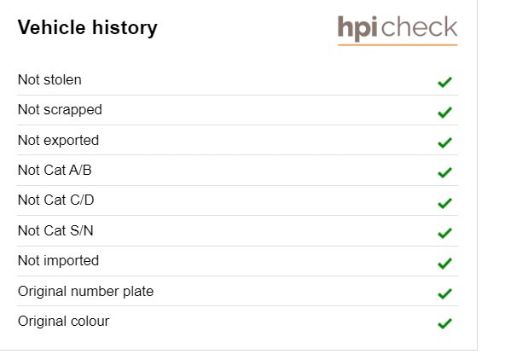Click the green checkmark for Not scrapped
The height and width of the screenshot is (360, 511).
click(x=445, y=112)
